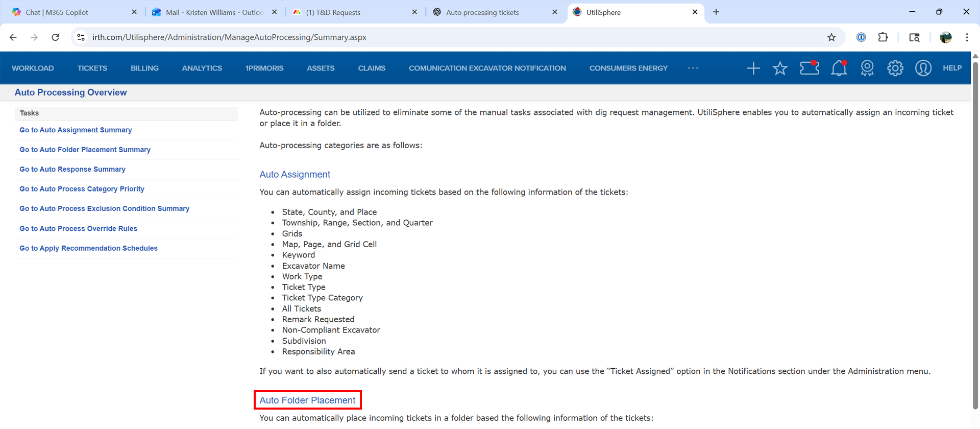Open the Chrome profile avatar
The width and height of the screenshot is (980, 429).
pyautogui.click(x=946, y=37)
